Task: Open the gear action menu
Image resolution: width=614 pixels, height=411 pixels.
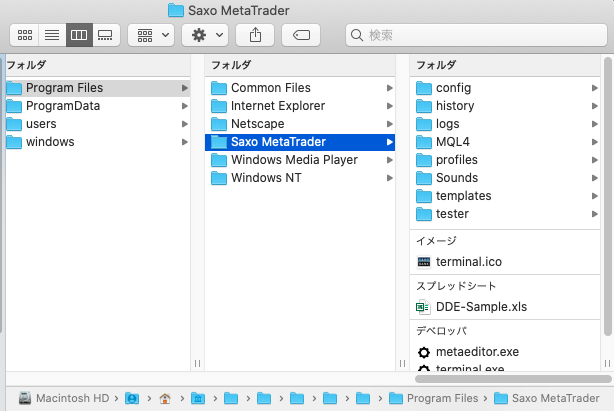Action: [x=205, y=35]
